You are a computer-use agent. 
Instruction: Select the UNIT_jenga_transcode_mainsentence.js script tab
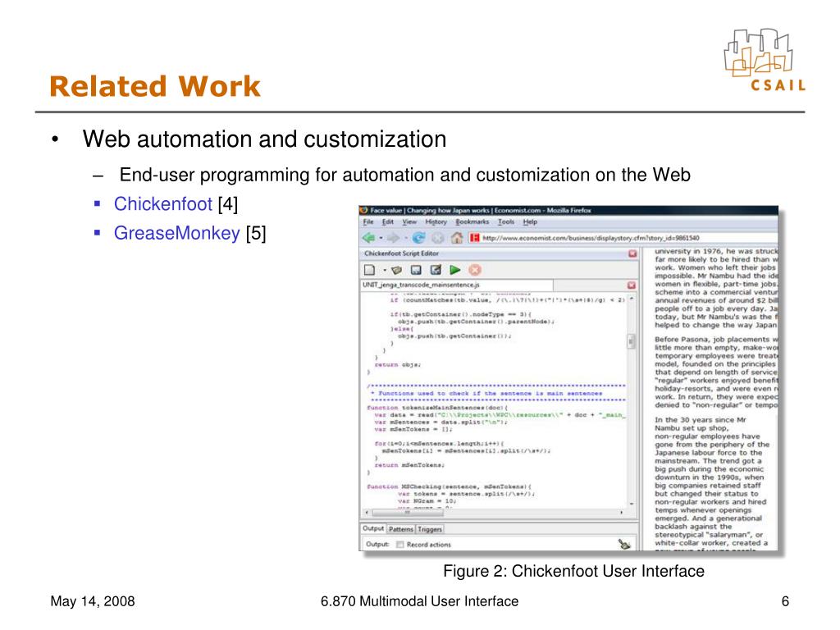(x=457, y=285)
